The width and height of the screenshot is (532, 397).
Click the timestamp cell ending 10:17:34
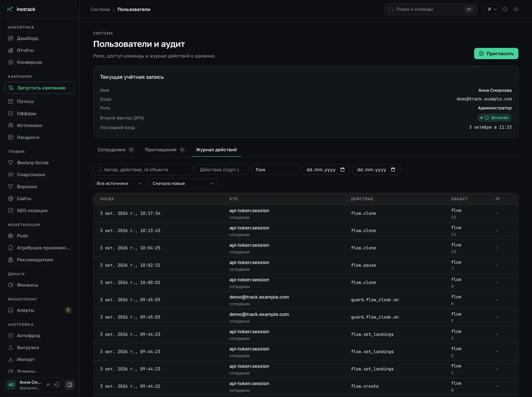pyautogui.click(x=130, y=213)
